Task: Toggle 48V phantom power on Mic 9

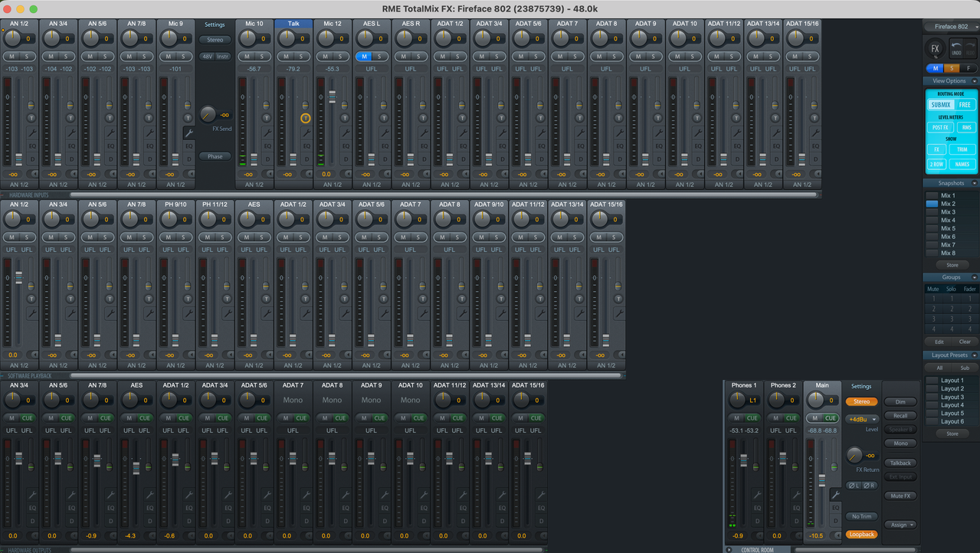Action: tap(207, 57)
